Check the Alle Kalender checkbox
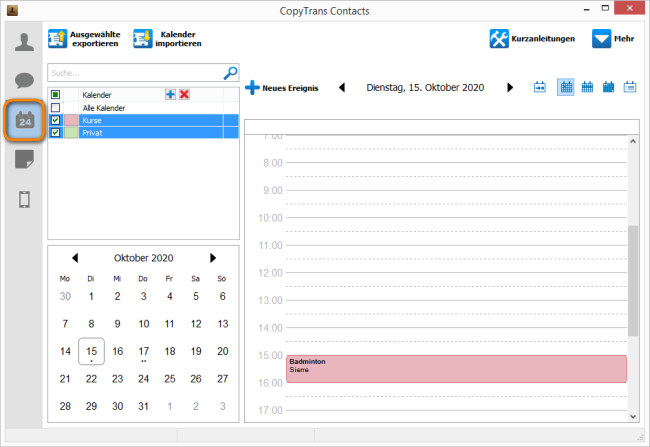This screenshot has width=650, height=447. coord(55,108)
